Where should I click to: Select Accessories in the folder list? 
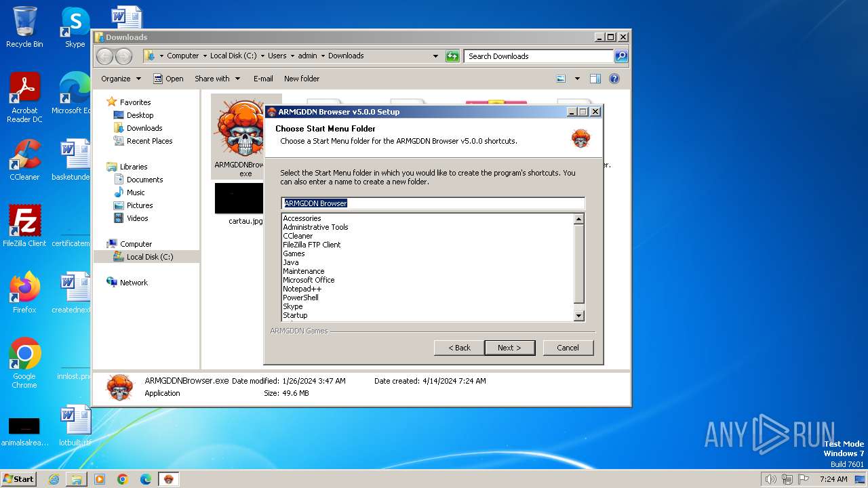[302, 218]
